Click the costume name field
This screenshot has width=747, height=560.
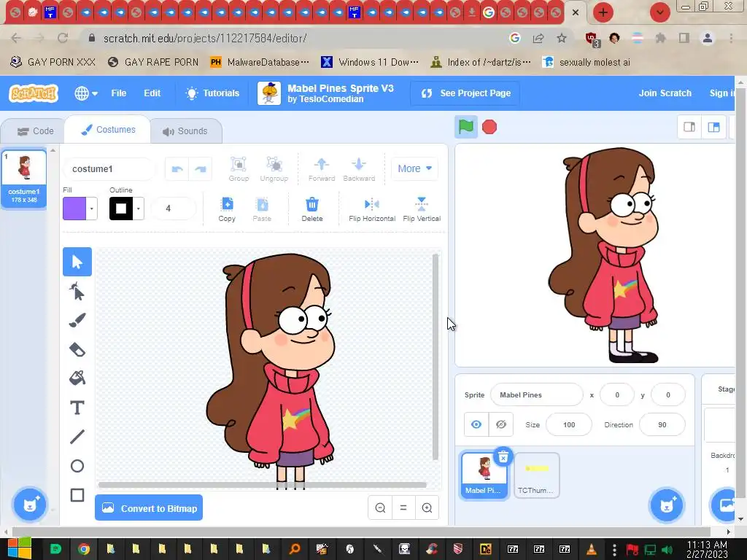tap(109, 169)
